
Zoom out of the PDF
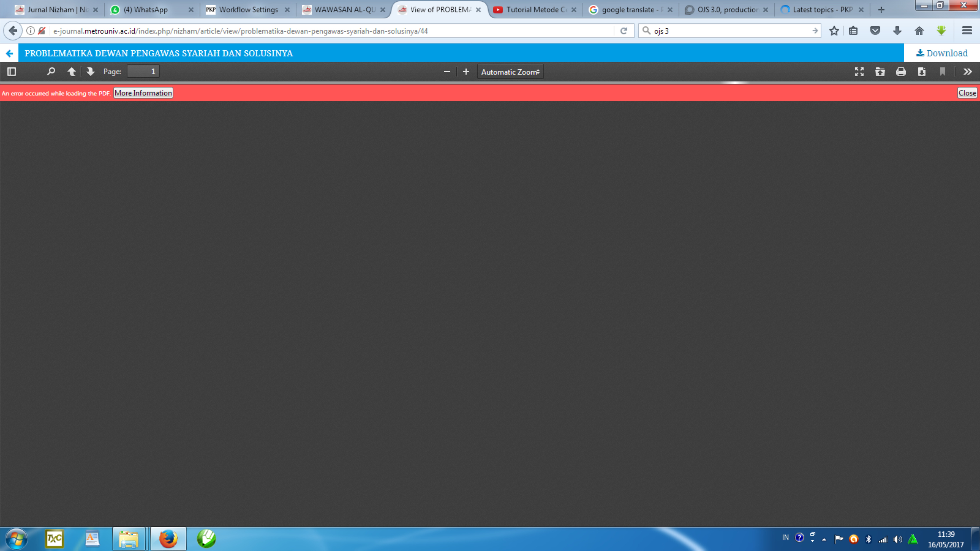(447, 71)
